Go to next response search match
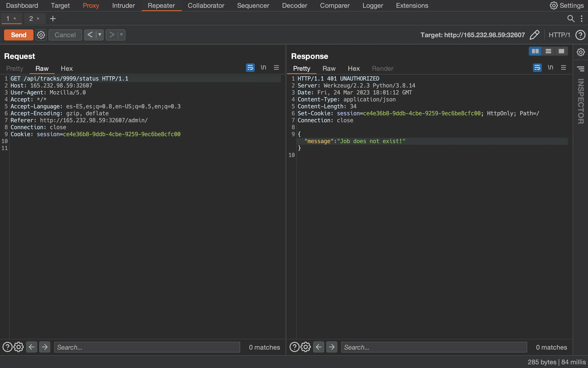The image size is (588, 368). pos(332,347)
